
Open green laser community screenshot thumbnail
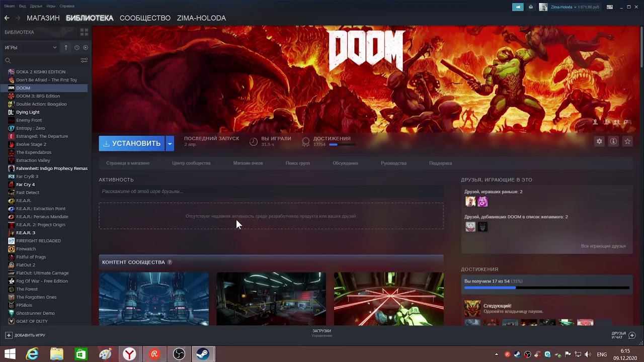389,299
